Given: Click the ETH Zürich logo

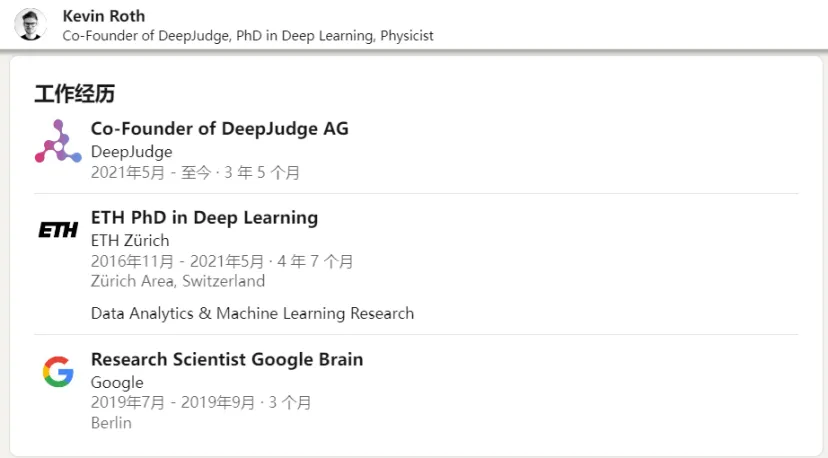Looking at the screenshot, I should coord(58,230).
